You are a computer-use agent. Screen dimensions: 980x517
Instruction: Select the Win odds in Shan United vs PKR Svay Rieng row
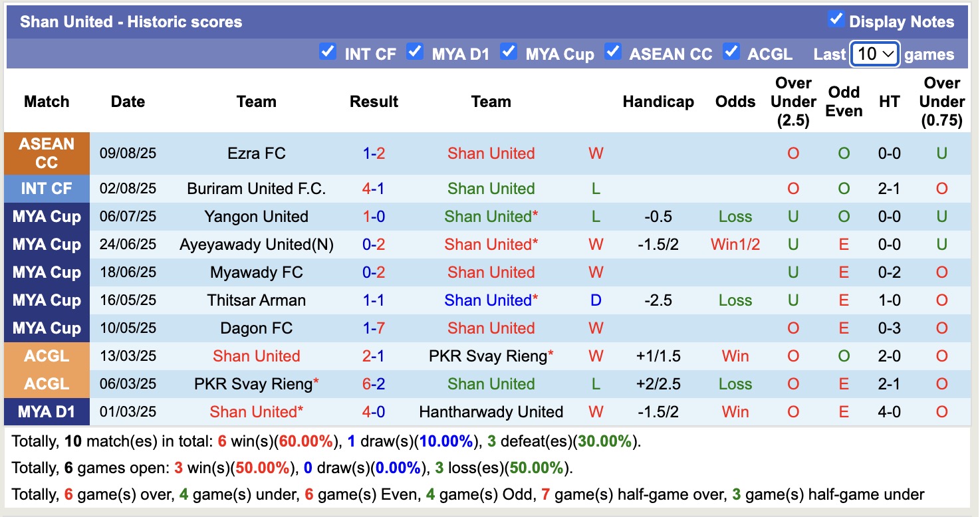coord(735,356)
